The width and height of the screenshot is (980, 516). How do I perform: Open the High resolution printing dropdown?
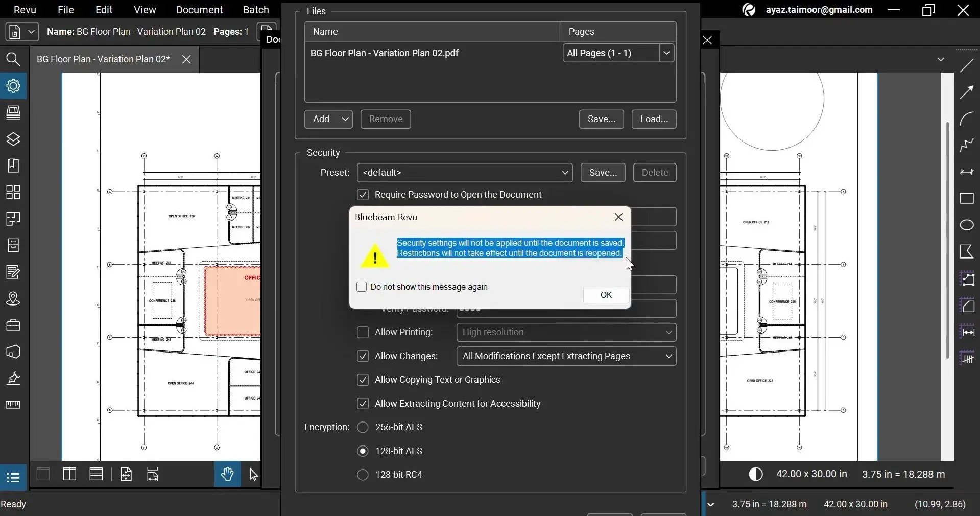point(566,332)
